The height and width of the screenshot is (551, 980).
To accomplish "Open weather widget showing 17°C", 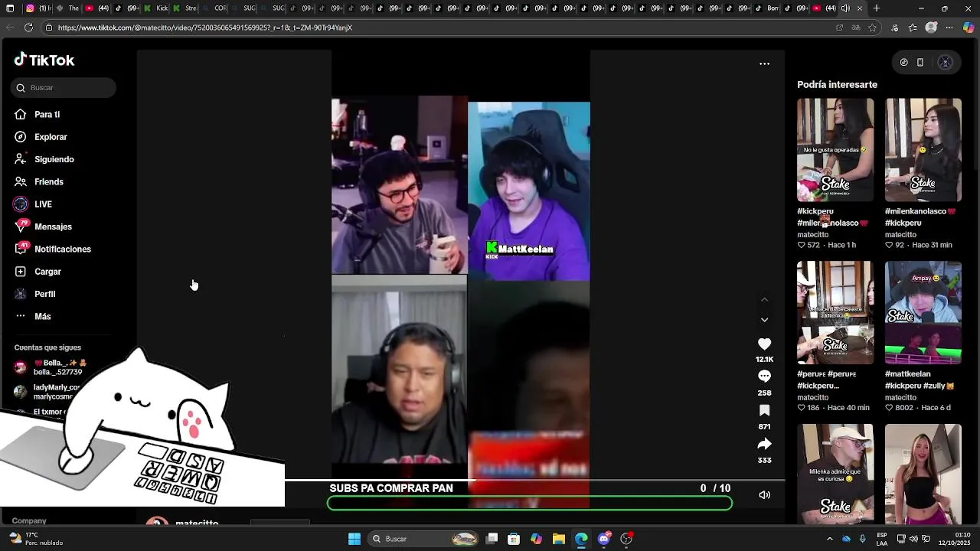I will (36, 539).
